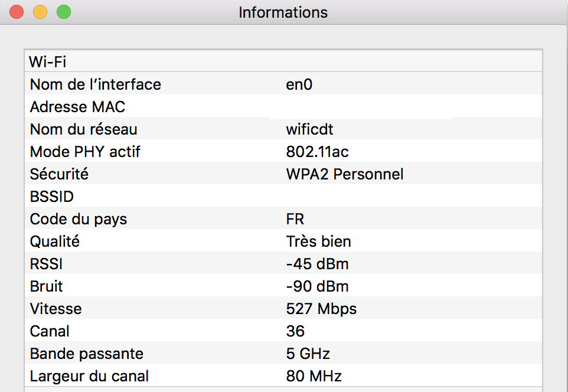Maximize the window with the green button

(64, 12)
